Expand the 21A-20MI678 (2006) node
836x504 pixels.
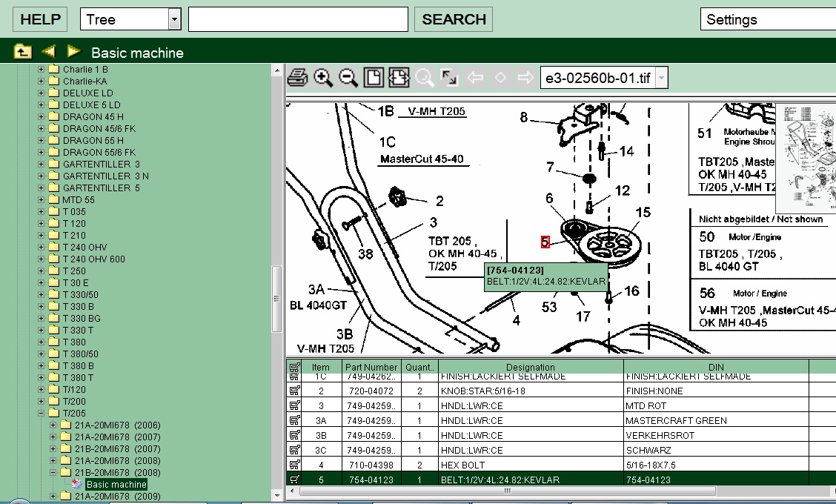point(53,425)
